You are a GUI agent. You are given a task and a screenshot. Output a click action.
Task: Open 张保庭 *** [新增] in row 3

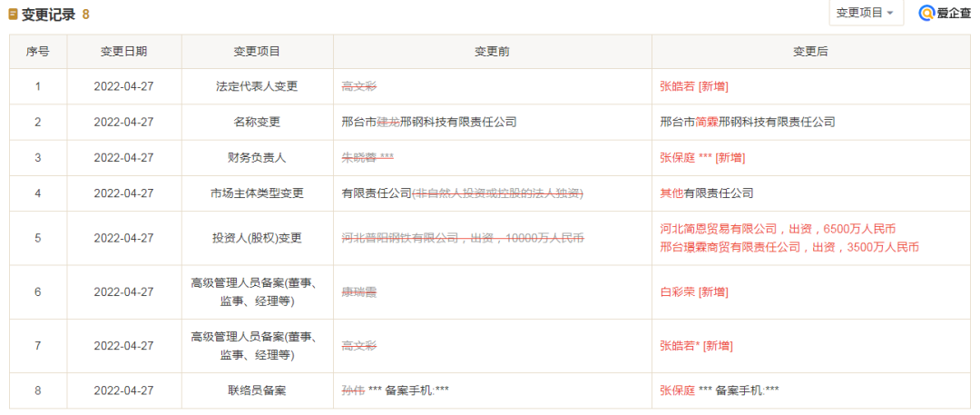click(702, 158)
